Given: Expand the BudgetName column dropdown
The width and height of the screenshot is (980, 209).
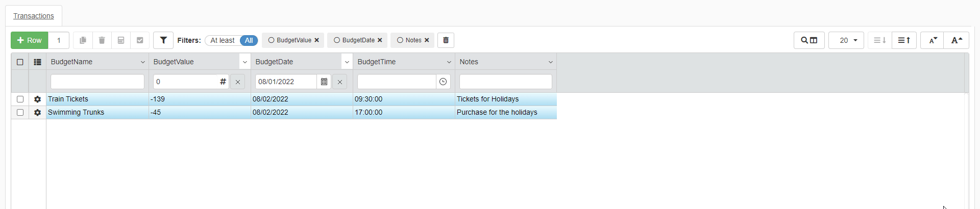Looking at the screenshot, I should [142, 62].
